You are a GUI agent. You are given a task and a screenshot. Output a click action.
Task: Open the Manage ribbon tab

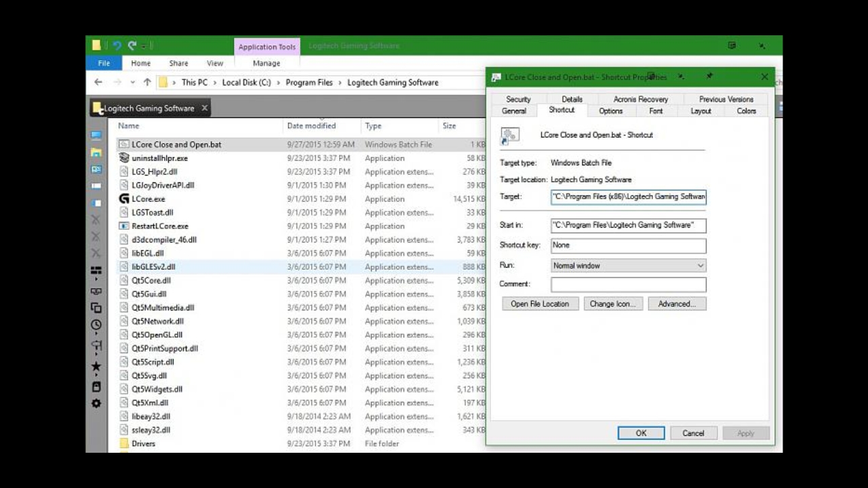coord(267,63)
